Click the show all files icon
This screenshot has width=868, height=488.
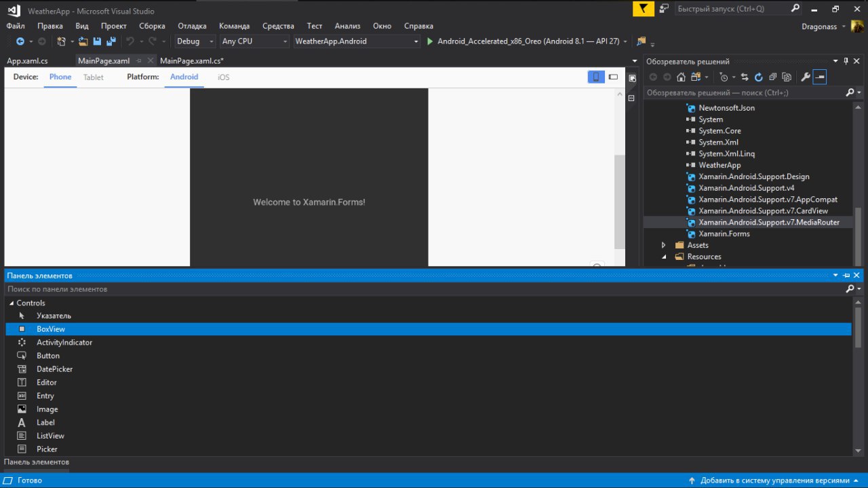point(787,77)
